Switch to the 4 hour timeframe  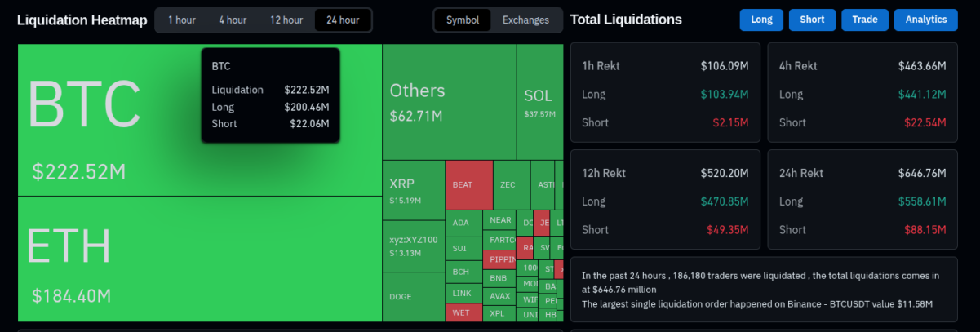tap(232, 20)
